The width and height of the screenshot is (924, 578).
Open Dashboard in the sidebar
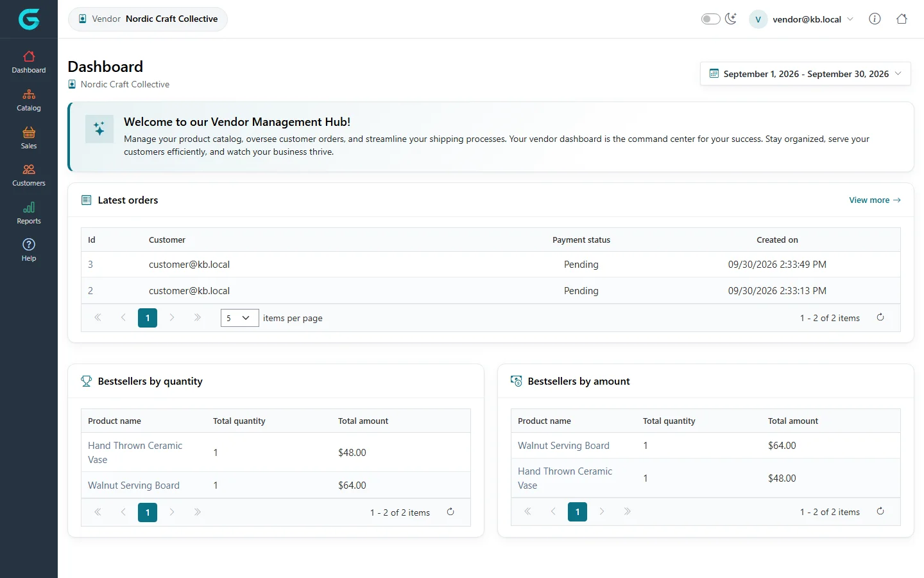29,62
